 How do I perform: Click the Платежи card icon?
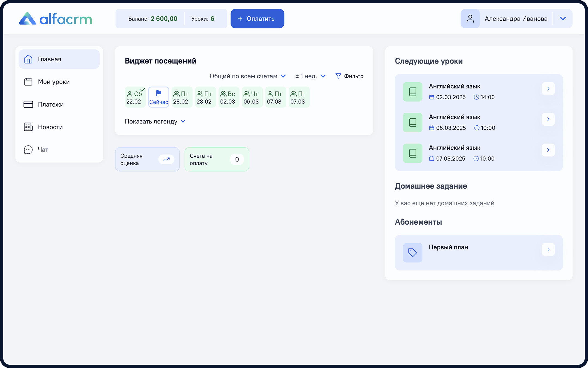coord(28,104)
